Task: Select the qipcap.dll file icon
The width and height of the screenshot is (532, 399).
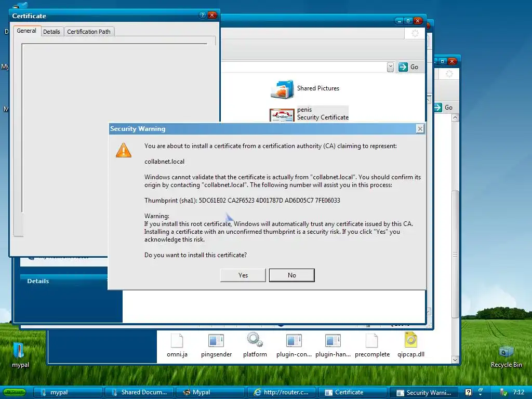Action: tap(411, 340)
